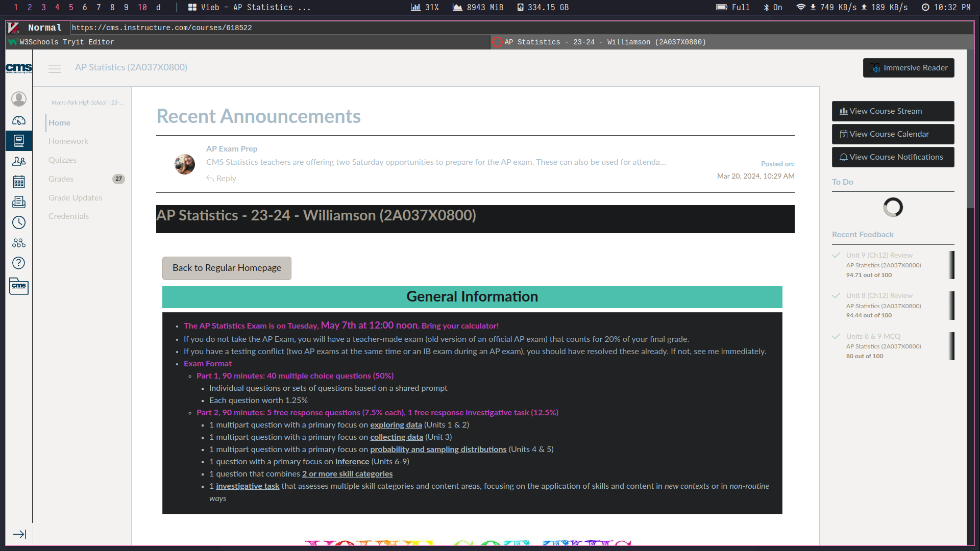Mark Units 8 & 9 MCQ feedback item
This screenshot has width=980, height=551.
coord(836,336)
